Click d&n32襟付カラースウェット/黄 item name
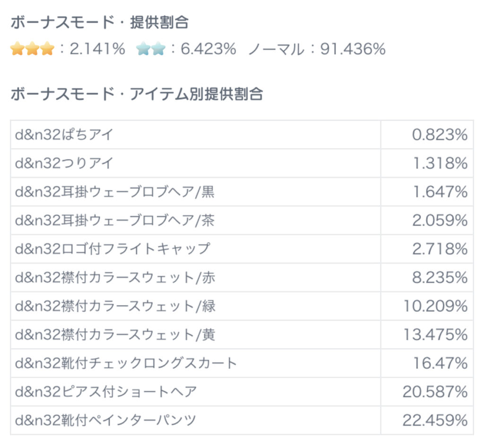The height and width of the screenshot is (448, 484). [x=115, y=335]
